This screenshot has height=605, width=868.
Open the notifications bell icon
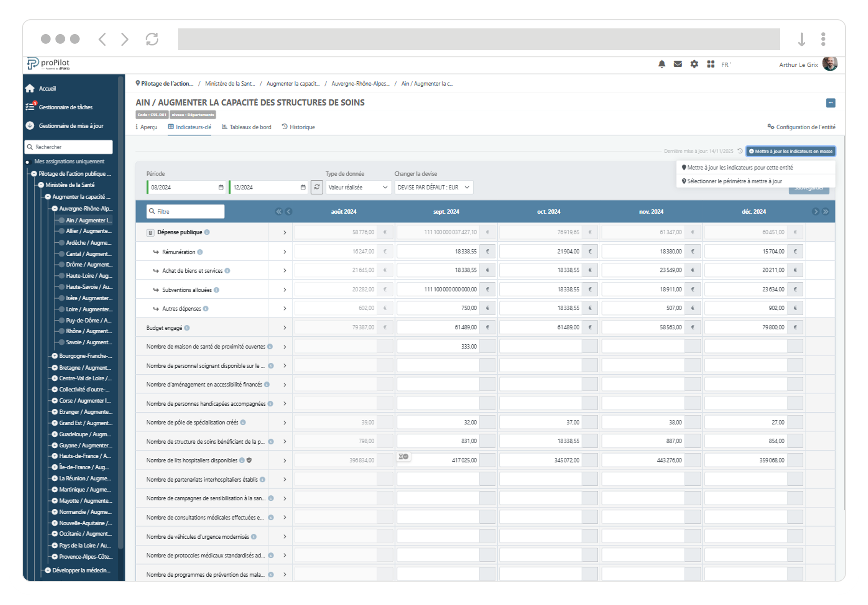click(x=662, y=64)
